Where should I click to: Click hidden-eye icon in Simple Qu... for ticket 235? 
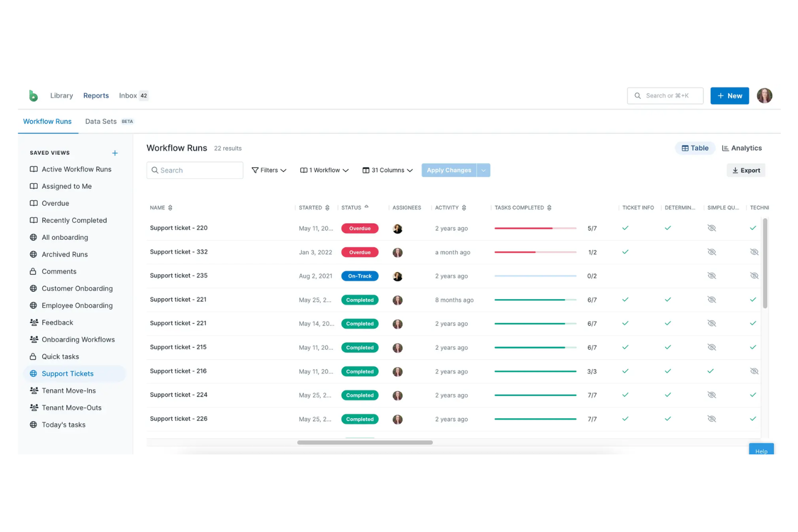pyautogui.click(x=712, y=275)
